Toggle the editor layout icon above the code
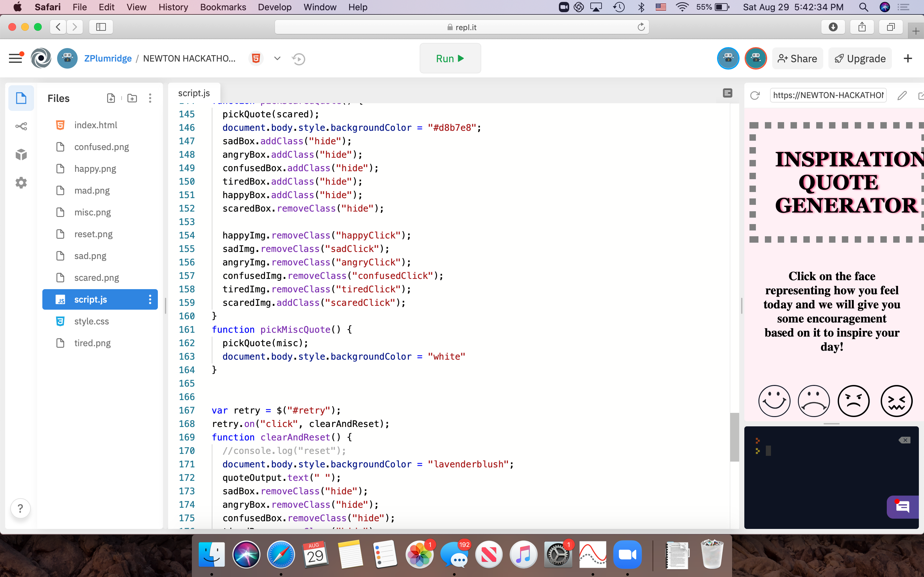The width and height of the screenshot is (924, 577). pyautogui.click(x=727, y=93)
